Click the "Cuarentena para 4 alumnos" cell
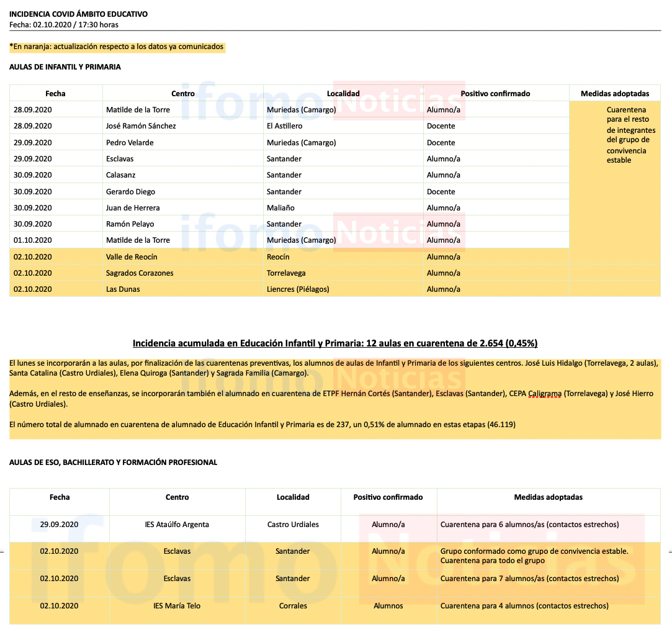 (524, 606)
